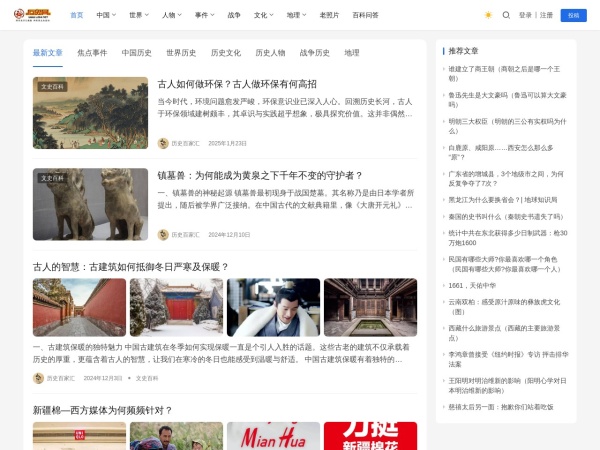Image resolution: width=600 pixels, height=450 pixels.
Task: Open recommended article 李鸿章曾接受《纽约时报》专访
Action: [509, 359]
